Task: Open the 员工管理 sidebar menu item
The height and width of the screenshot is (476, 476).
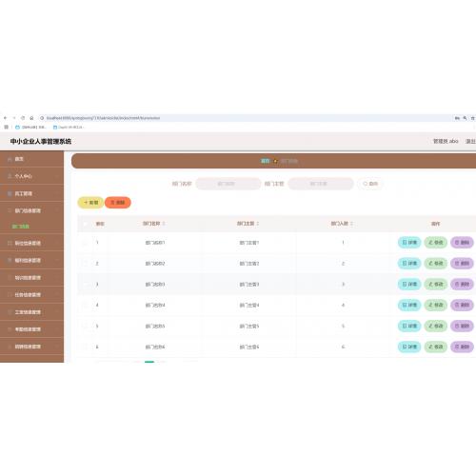Action: click(31, 193)
